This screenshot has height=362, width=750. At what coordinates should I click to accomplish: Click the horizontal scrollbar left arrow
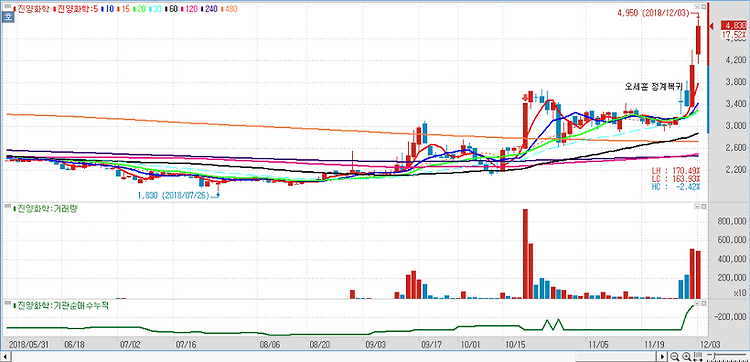(6, 356)
